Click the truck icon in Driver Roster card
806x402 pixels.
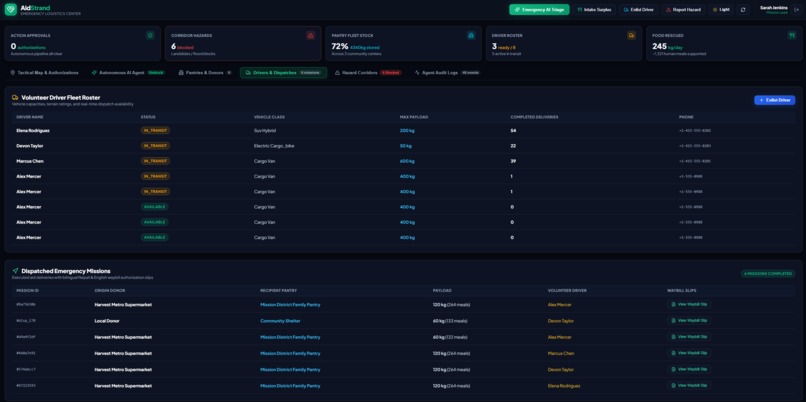point(631,35)
